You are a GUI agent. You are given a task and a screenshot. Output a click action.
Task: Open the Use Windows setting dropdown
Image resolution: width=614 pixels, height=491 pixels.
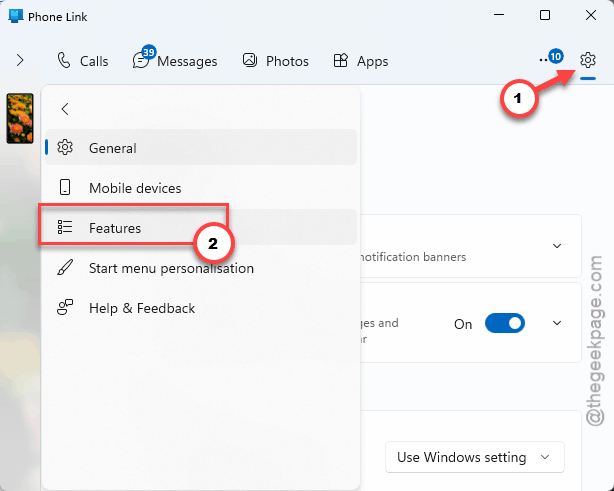(x=475, y=457)
